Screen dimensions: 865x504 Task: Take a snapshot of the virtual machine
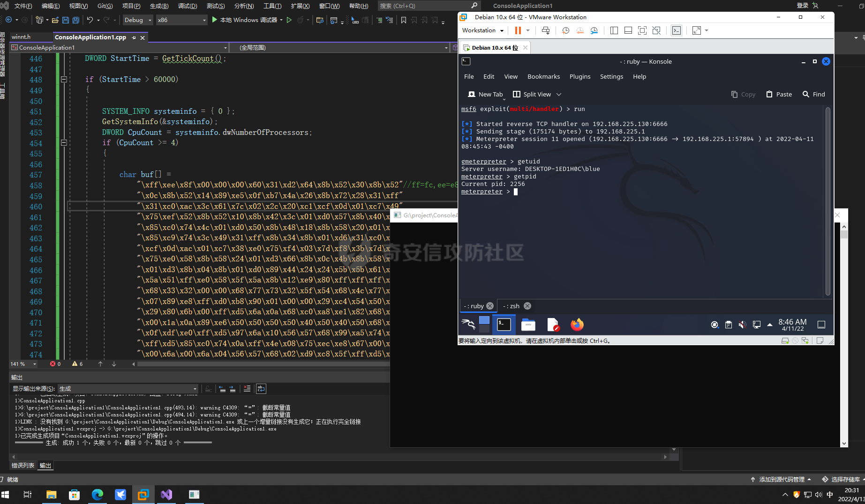point(566,30)
